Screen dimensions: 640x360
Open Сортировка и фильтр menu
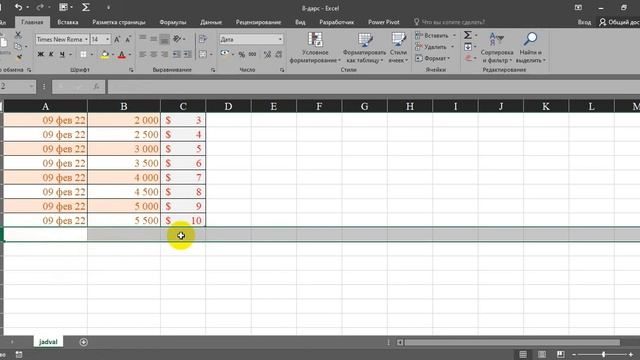pyautogui.click(x=497, y=48)
